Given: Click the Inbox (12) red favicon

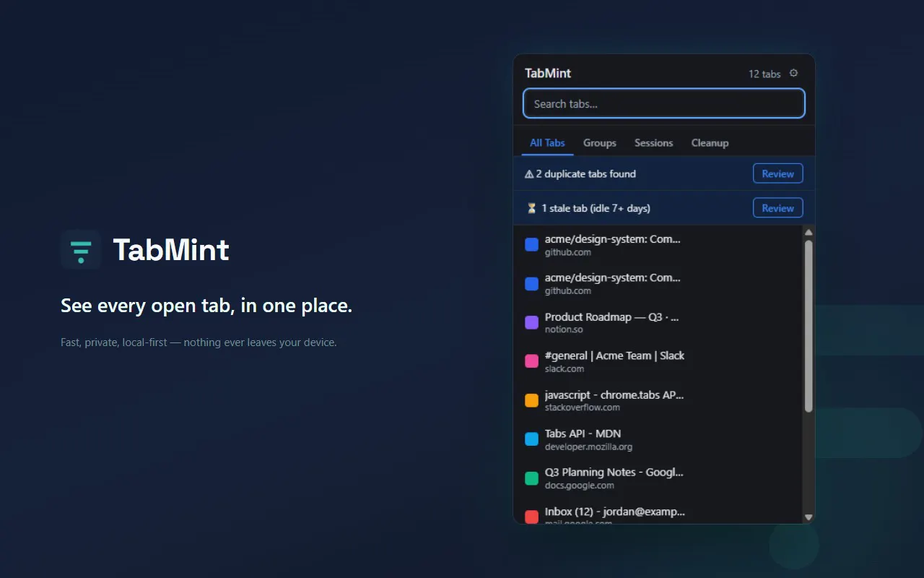Looking at the screenshot, I should tap(531, 517).
